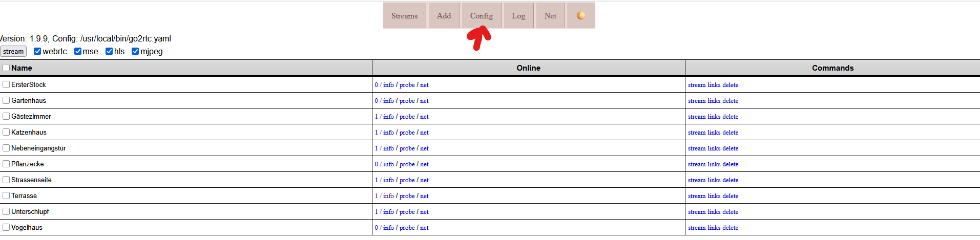This screenshot has width=980, height=240.
Task: Delete the Katzenhaus stream
Action: (731, 133)
